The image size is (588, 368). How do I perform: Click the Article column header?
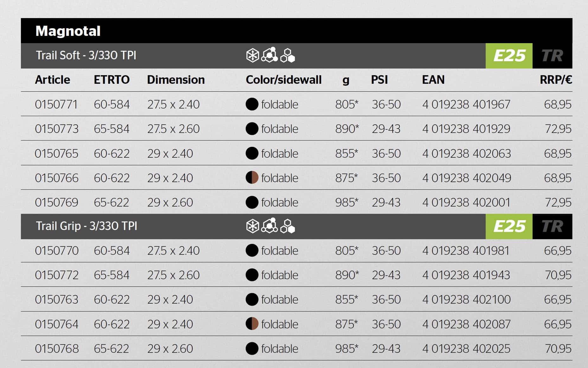click(x=53, y=80)
